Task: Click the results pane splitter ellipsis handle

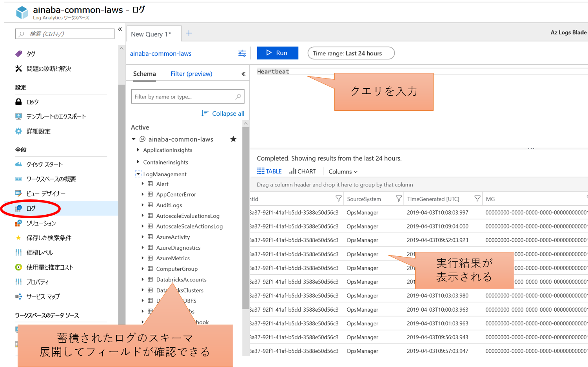Action: [x=531, y=148]
